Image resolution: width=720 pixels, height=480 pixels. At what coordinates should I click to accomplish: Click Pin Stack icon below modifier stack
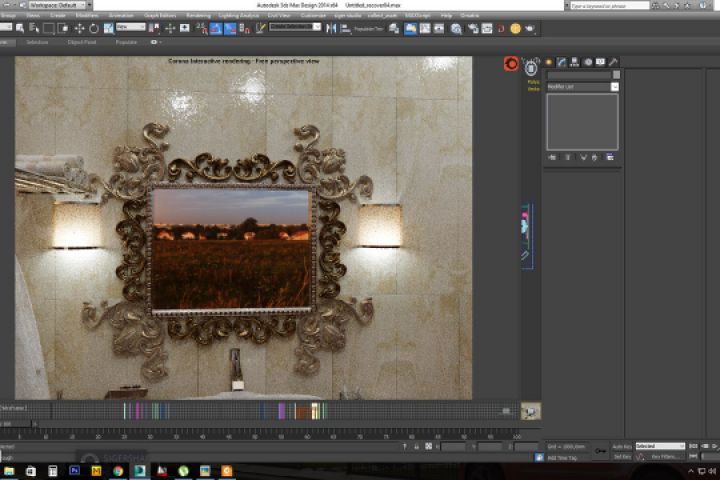tap(551, 157)
